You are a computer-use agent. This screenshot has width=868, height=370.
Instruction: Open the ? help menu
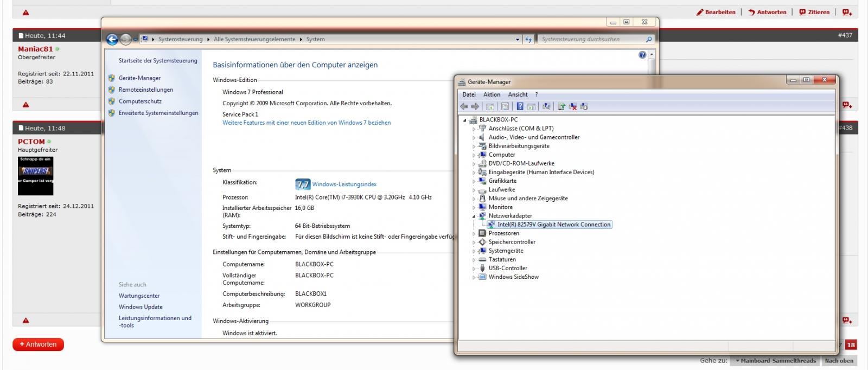(x=537, y=94)
